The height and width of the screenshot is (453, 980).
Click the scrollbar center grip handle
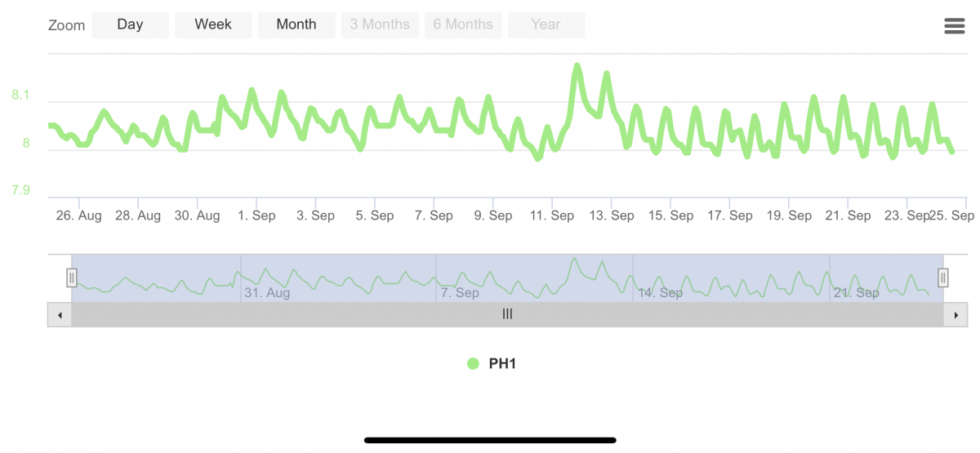point(507,314)
